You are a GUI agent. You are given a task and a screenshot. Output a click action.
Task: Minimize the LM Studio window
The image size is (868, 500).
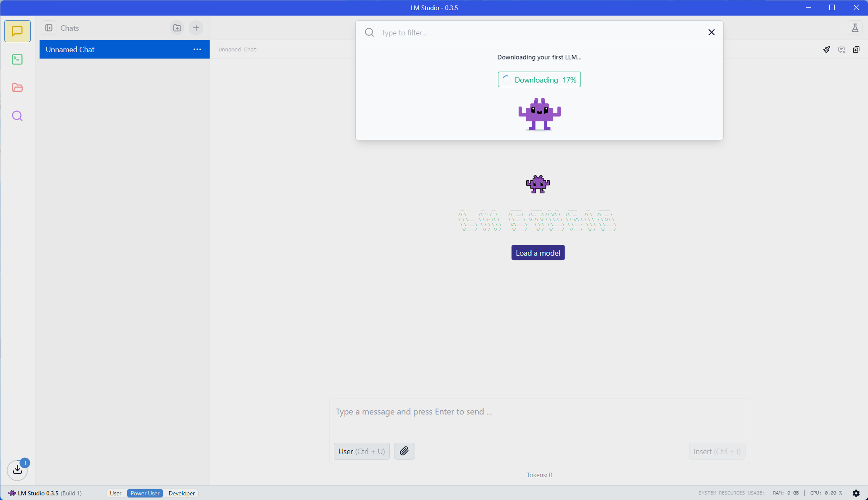click(x=808, y=8)
